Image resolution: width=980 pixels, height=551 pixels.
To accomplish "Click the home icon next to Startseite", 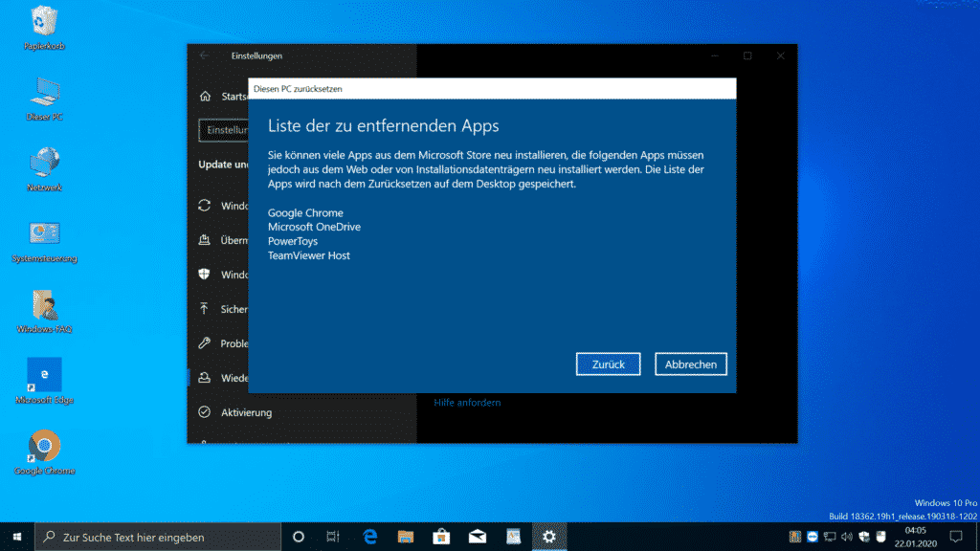I will (205, 97).
